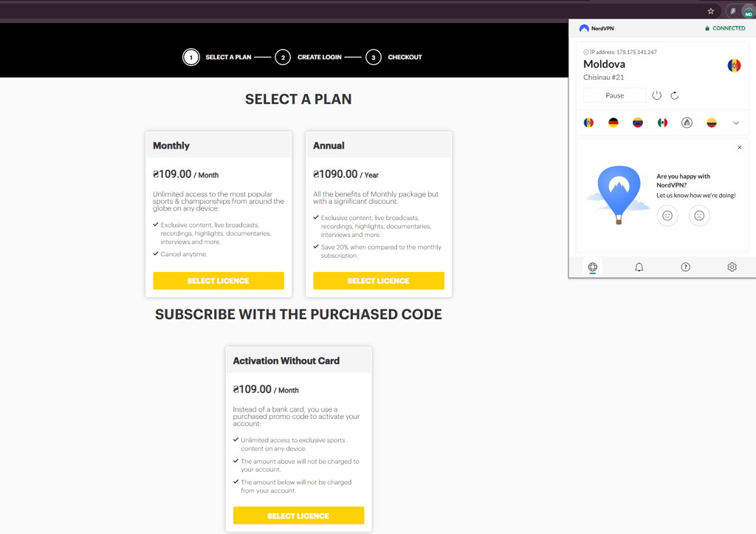Select licence for the Monthly plan

[x=219, y=281]
